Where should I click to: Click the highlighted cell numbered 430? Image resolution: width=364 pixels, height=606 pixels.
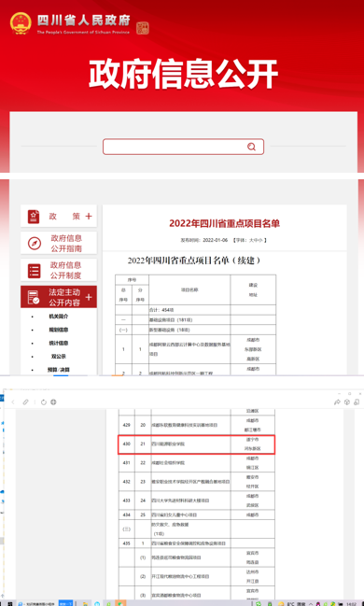(x=126, y=444)
